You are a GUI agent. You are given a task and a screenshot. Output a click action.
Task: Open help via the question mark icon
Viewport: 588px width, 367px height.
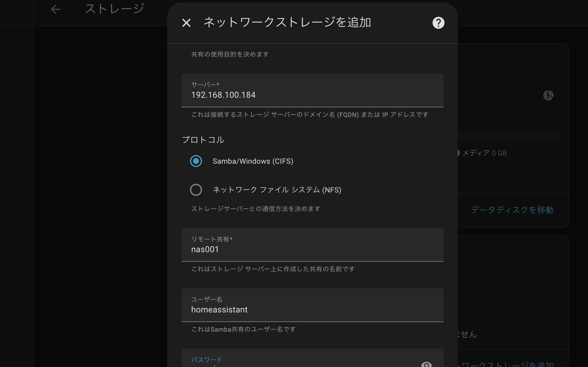[x=438, y=23]
